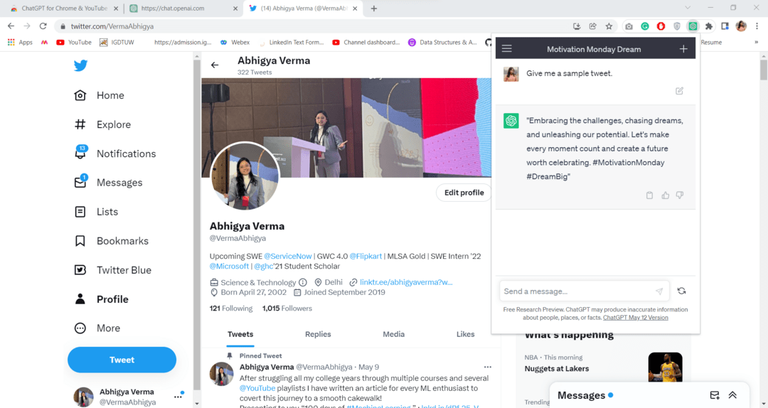Click the address bar URL
This screenshot has height=408, width=768.
[x=112, y=26]
